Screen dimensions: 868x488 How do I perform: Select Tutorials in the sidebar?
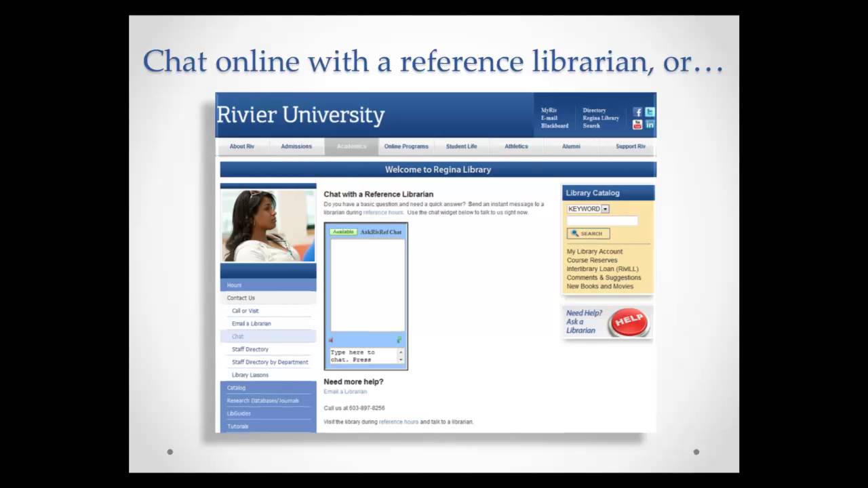pyautogui.click(x=268, y=426)
